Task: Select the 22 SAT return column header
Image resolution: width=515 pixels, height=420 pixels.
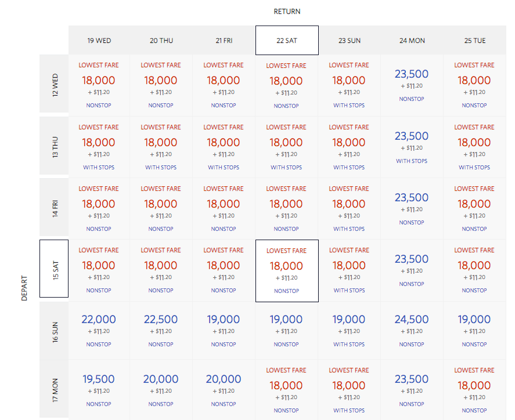Action: point(287,41)
